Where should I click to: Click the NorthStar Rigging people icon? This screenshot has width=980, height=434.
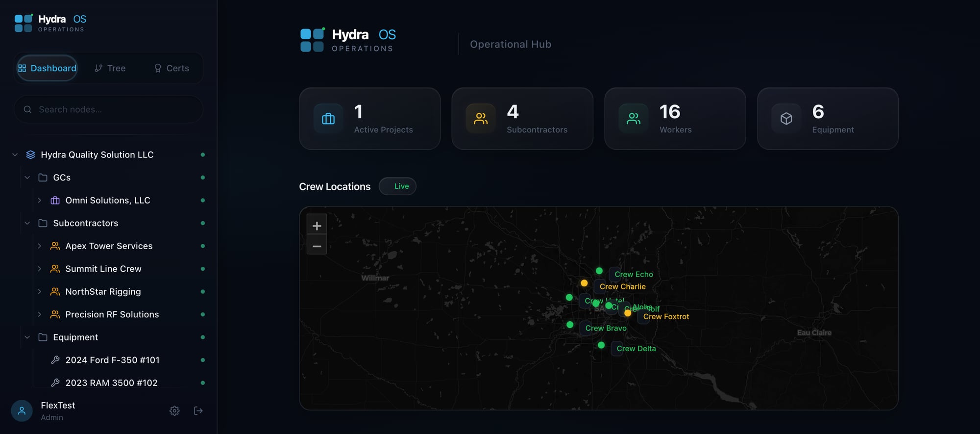click(55, 292)
